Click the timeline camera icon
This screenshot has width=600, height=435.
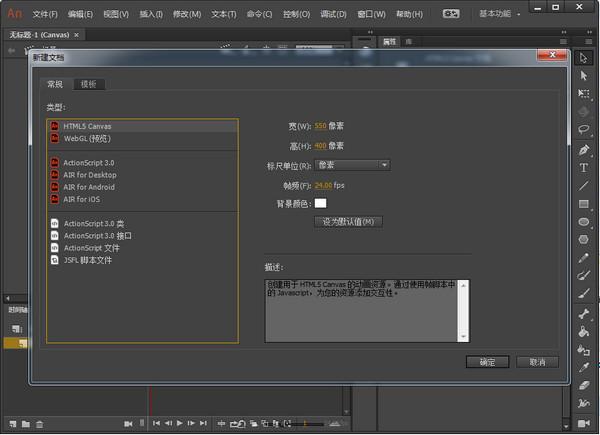[128, 424]
